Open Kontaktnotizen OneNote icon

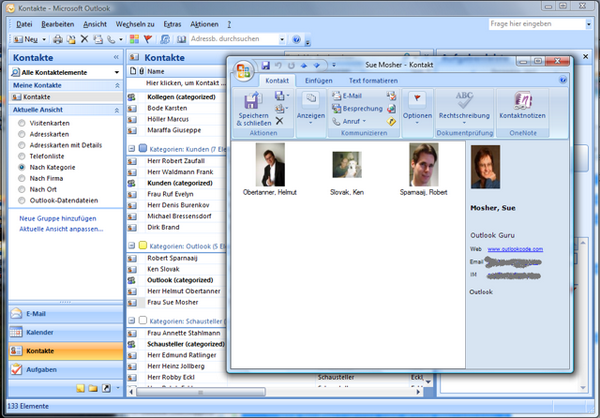coord(522,105)
